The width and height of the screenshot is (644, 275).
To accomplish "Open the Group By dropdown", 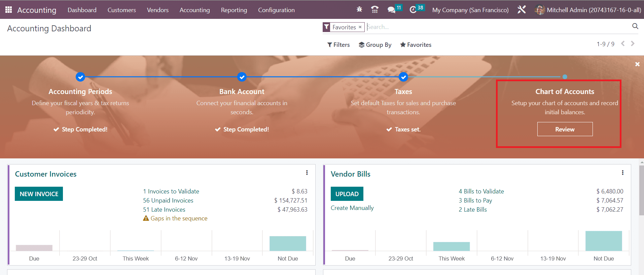I will pyautogui.click(x=375, y=45).
